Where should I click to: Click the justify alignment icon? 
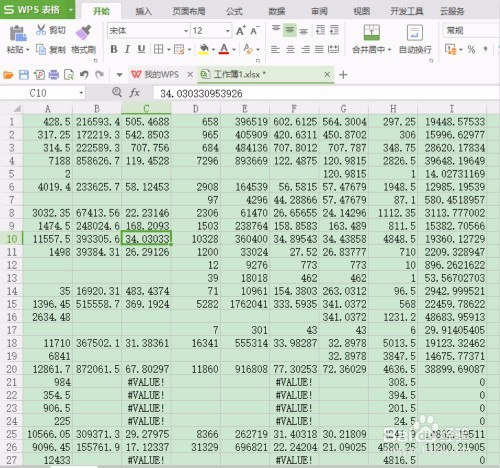(319, 50)
